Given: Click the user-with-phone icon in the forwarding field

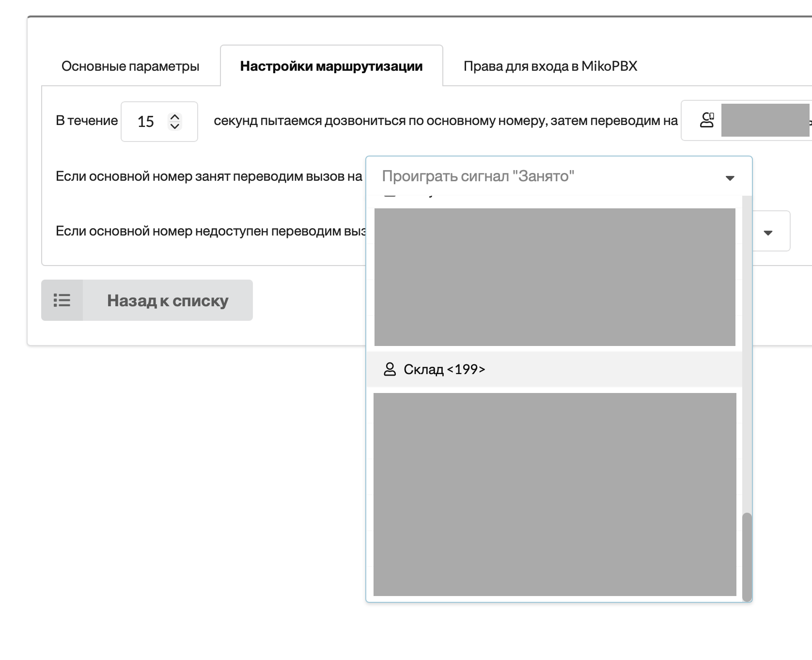Looking at the screenshot, I should (707, 120).
